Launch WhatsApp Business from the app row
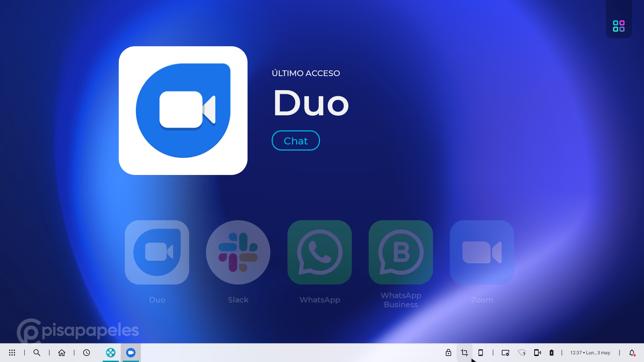The height and width of the screenshot is (362, 644). pos(401,252)
